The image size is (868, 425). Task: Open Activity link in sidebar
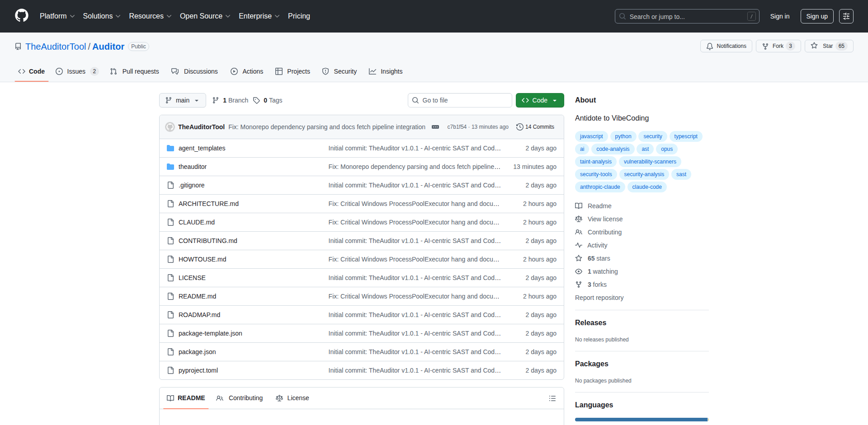pyautogui.click(x=591, y=245)
